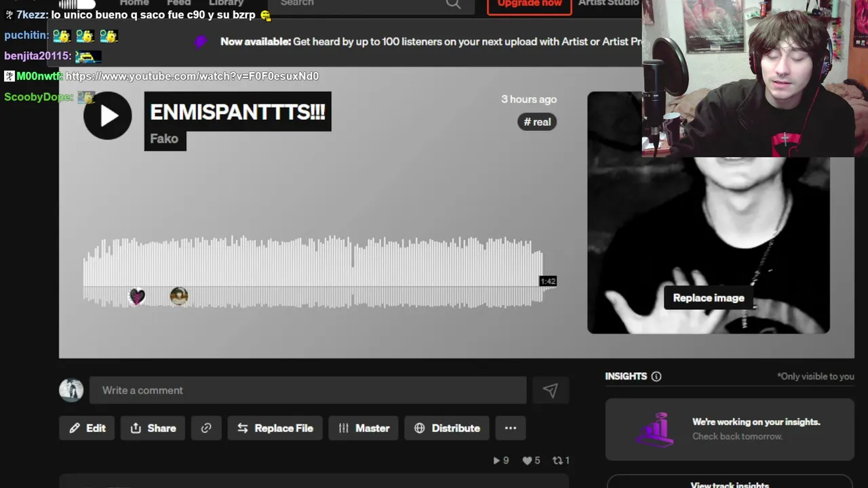
Task: Click the likes heart count showing 5
Action: pos(531,461)
